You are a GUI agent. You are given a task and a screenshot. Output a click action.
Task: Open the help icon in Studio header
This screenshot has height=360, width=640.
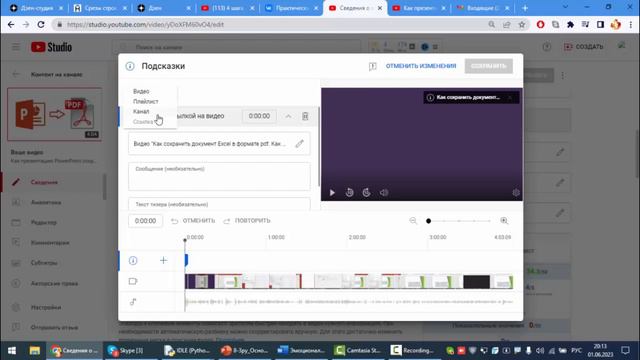547,47
